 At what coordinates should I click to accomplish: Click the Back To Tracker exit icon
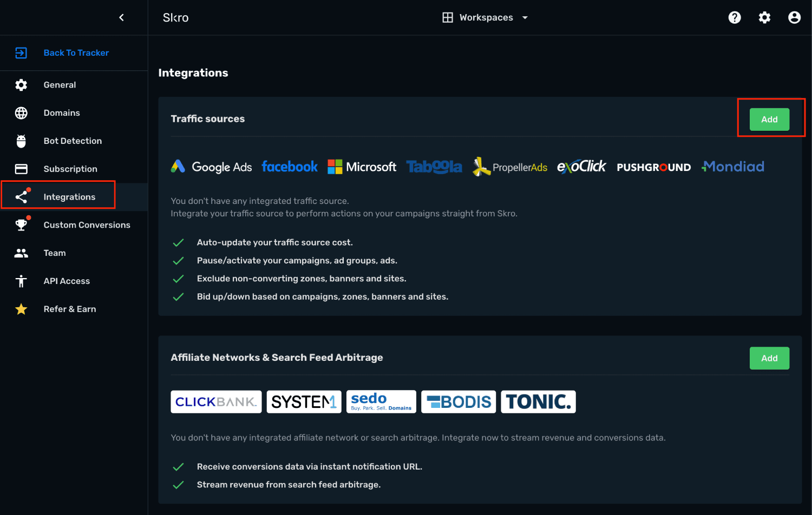(21, 52)
